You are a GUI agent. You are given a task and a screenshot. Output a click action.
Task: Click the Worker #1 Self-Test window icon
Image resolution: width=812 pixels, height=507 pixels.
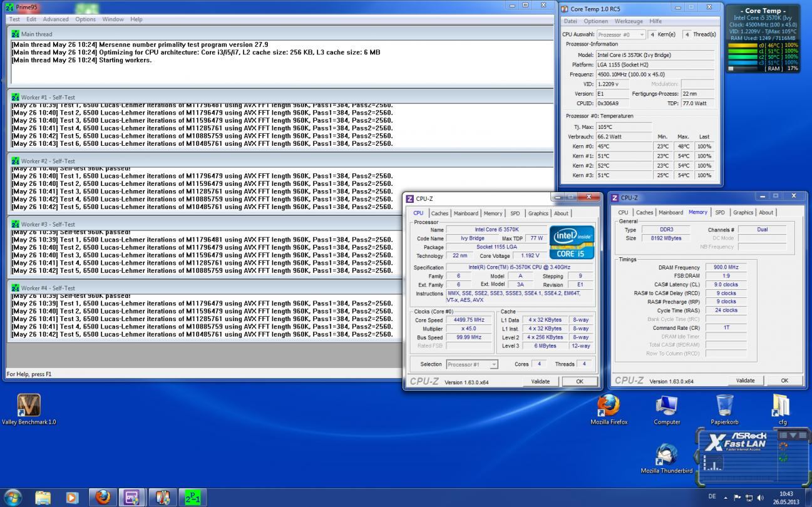point(15,97)
